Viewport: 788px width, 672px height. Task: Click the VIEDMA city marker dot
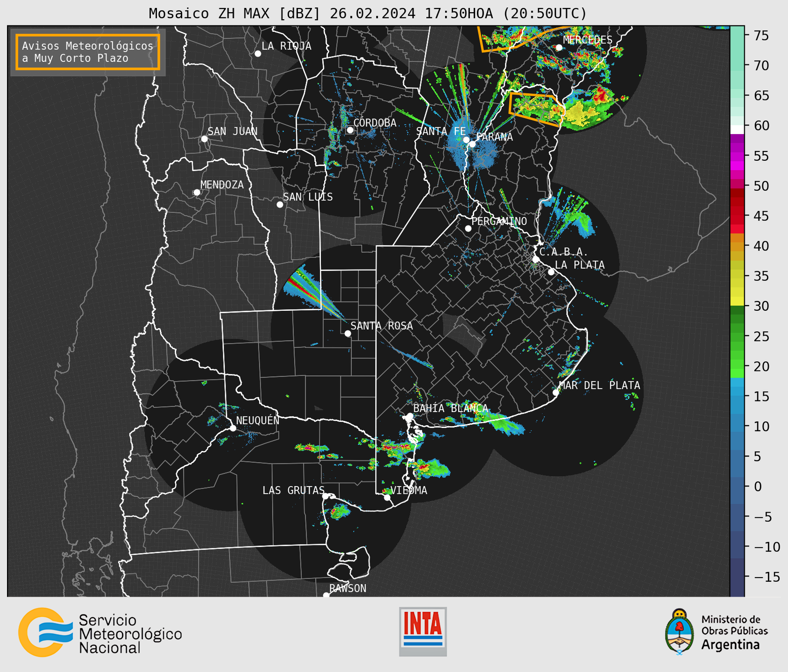[387, 497]
